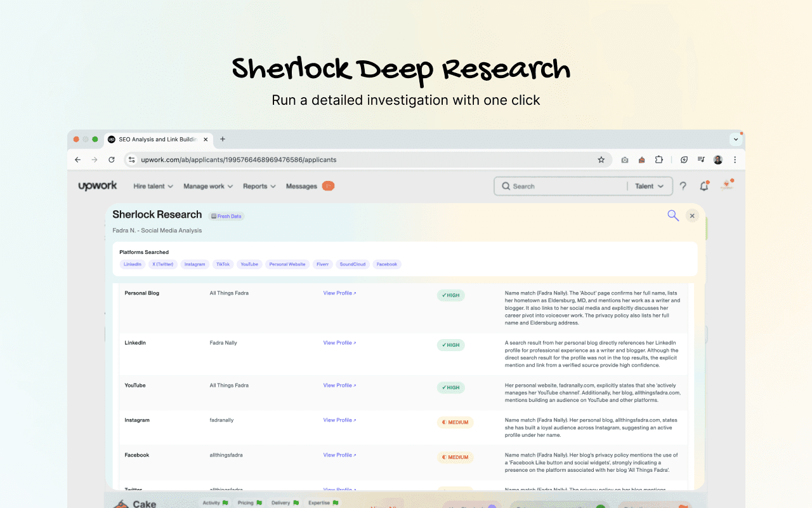Click the Fresh Data badge

pos(226,216)
